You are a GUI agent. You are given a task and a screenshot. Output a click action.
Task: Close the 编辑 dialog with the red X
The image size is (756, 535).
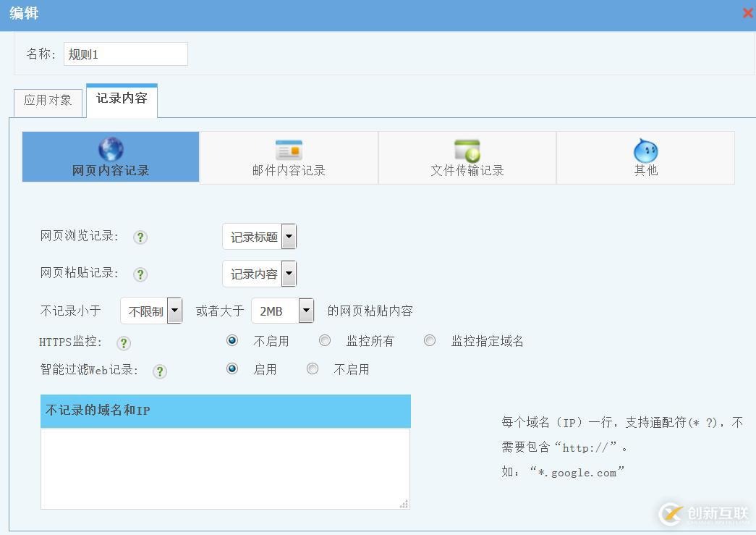pyautogui.click(x=748, y=13)
